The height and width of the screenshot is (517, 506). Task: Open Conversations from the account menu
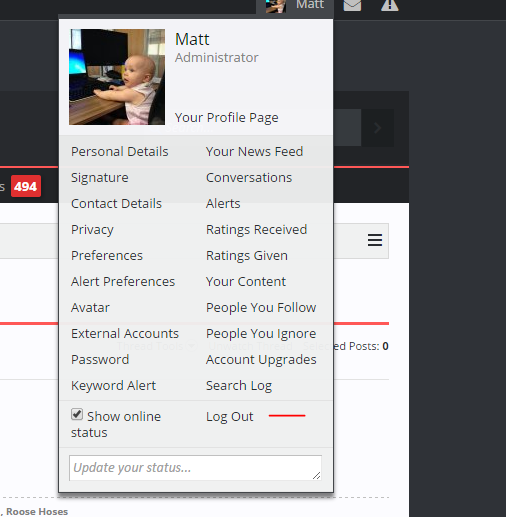click(249, 178)
